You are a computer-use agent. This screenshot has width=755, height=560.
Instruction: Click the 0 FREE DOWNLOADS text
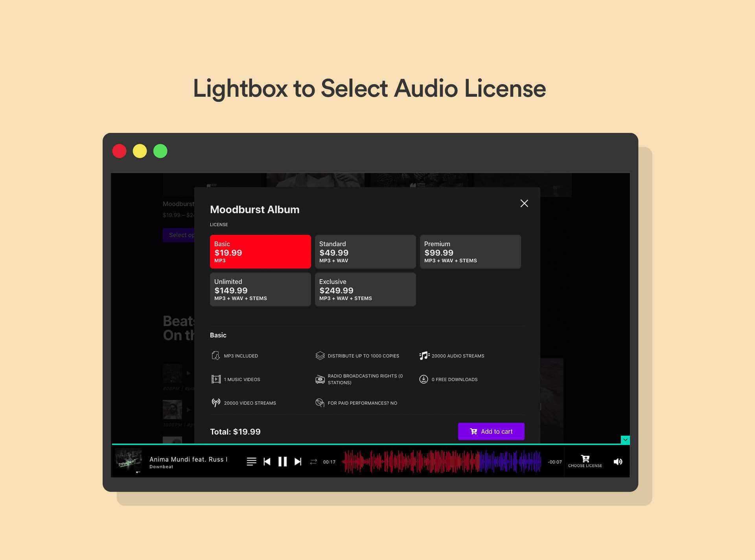click(455, 379)
